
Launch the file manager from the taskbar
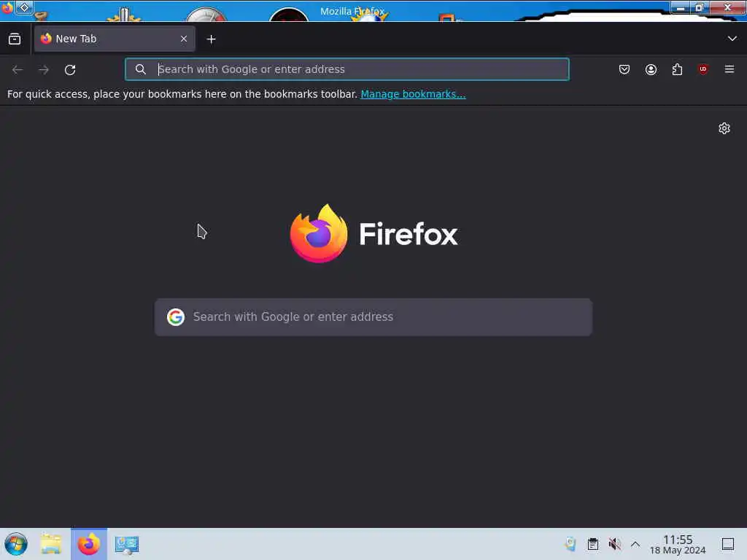pos(51,544)
